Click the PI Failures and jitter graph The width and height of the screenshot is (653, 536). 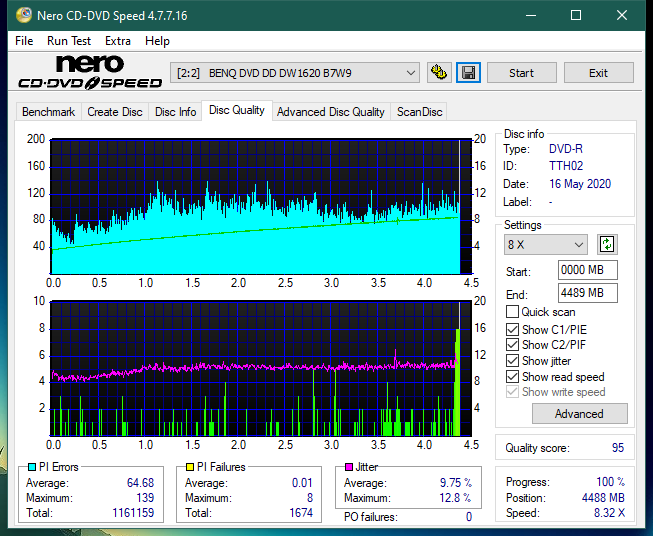click(x=261, y=369)
